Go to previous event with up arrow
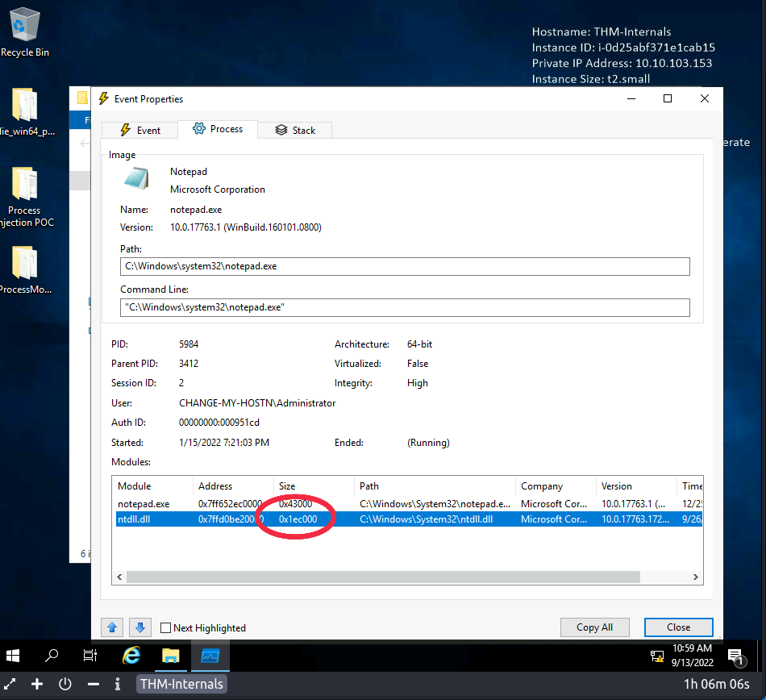The width and height of the screenshot is (766, 700). click(x=112, y=627)
